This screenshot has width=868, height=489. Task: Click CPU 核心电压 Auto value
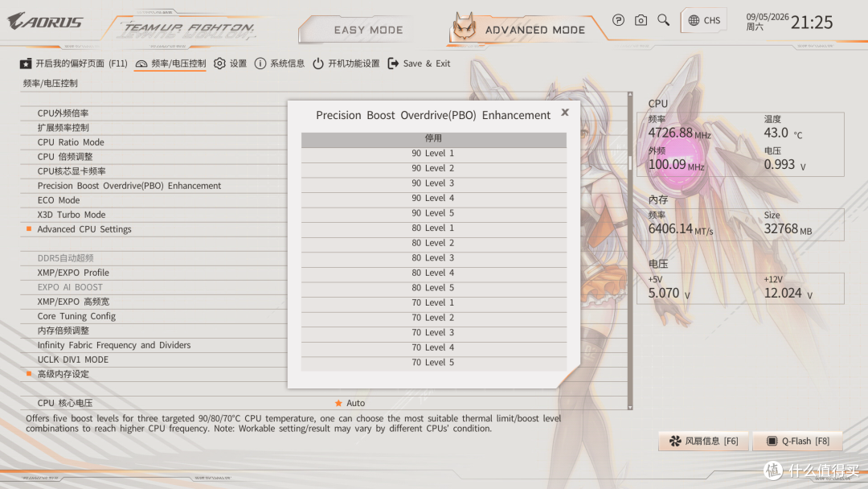pyautogui.click(x=355, y=403)
